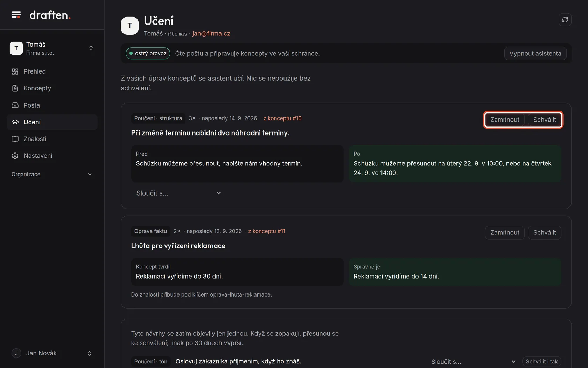Click the sidebar menu lines icon beside draften
588x368 pixels.
(x=16, y=15)
